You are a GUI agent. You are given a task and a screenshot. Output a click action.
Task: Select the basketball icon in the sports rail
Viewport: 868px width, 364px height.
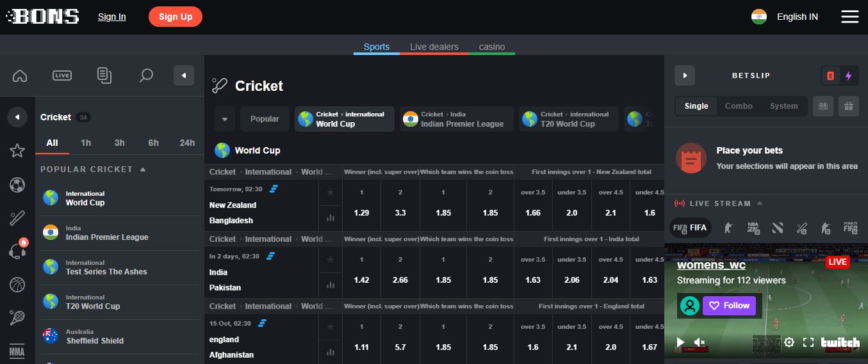coord(17,285)
